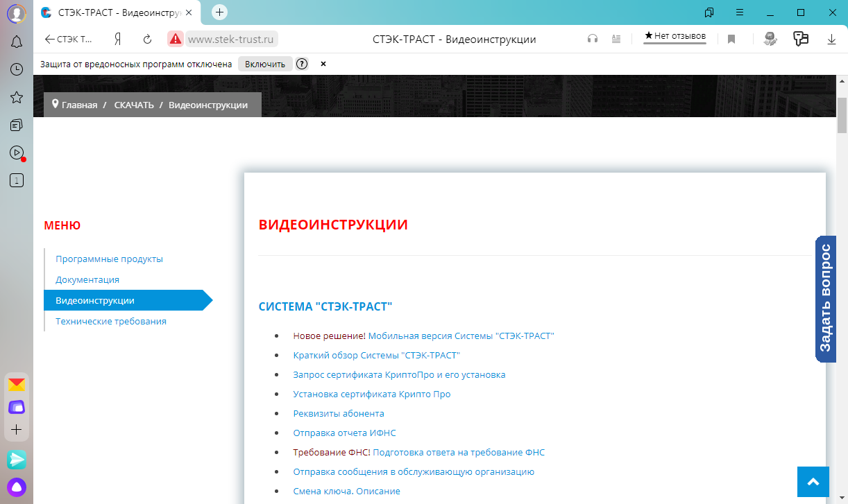Open video player icon in sidebar

[17, 153]
